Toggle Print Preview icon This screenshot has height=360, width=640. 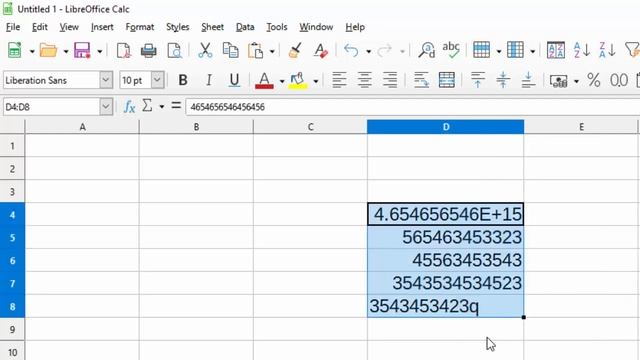174,51
